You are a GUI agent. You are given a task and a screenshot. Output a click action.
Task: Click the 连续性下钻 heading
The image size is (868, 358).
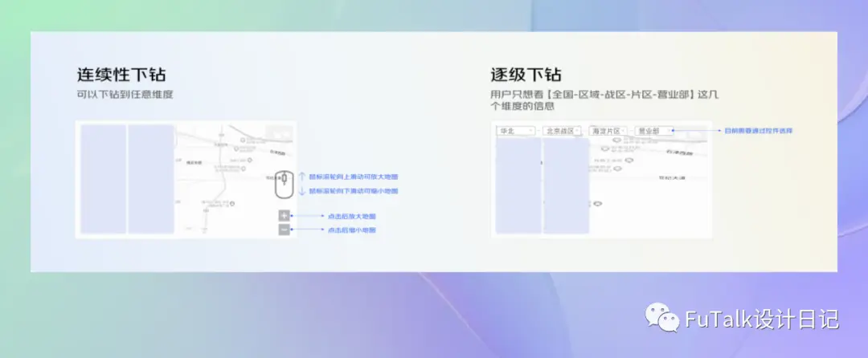tap(121, 74)
